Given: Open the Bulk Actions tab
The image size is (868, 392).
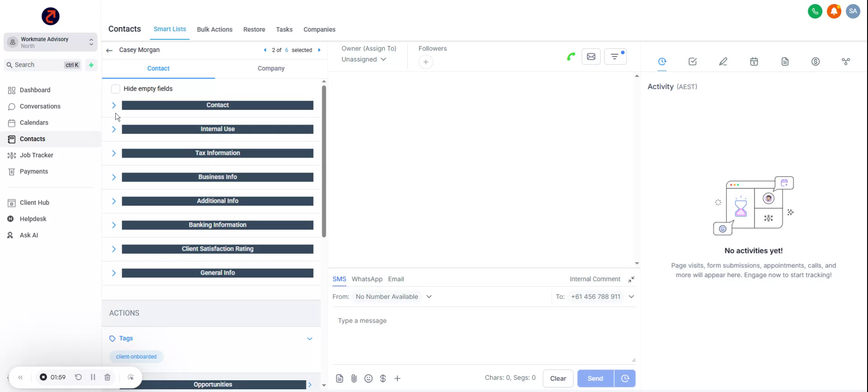Looking at the screenshot, I should coord(215,29).
